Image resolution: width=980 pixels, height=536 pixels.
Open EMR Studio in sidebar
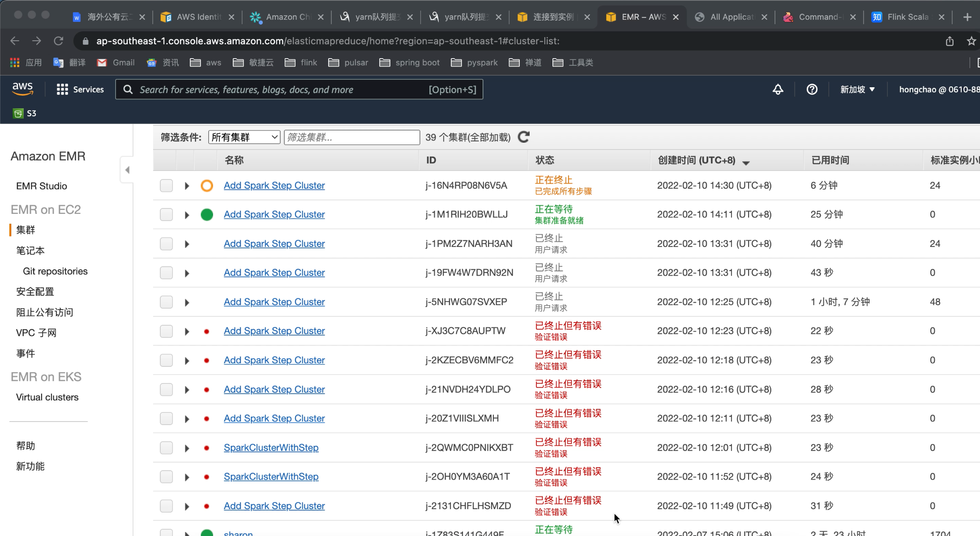click(x=42, y=186)
